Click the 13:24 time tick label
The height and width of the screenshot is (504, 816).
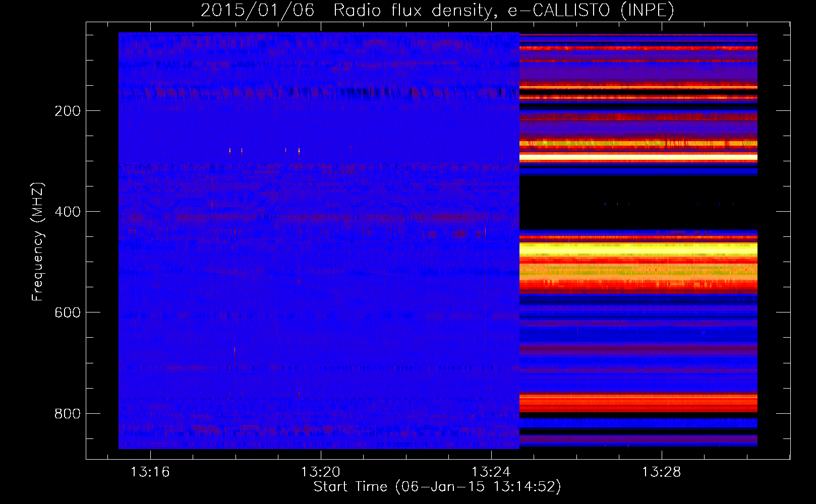(x=491, y=472)
